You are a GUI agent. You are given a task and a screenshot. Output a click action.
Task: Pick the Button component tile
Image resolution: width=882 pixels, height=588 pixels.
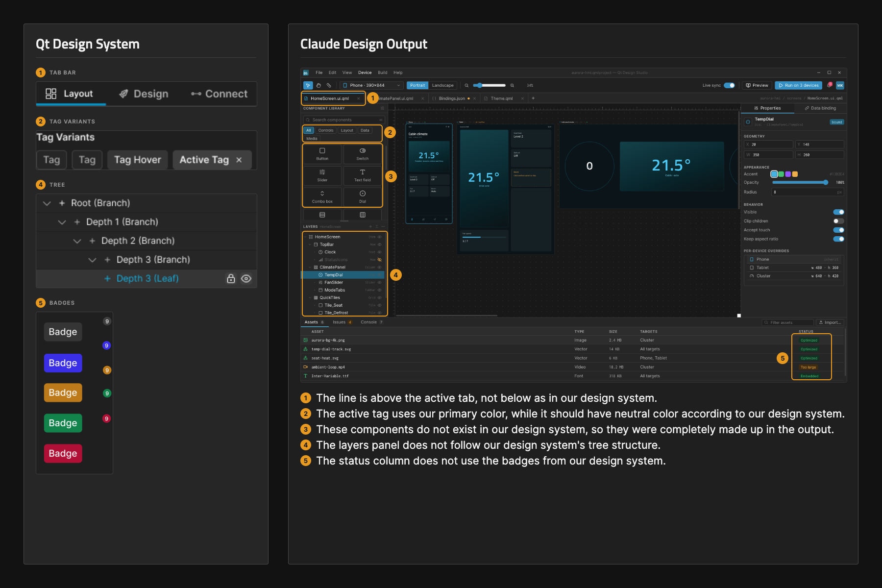(322, 154)
